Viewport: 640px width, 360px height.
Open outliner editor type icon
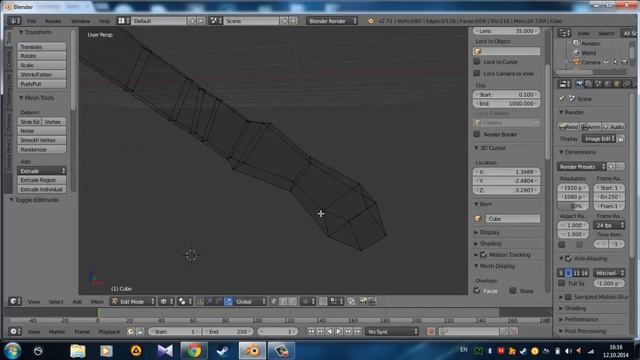tap(564, 33)
